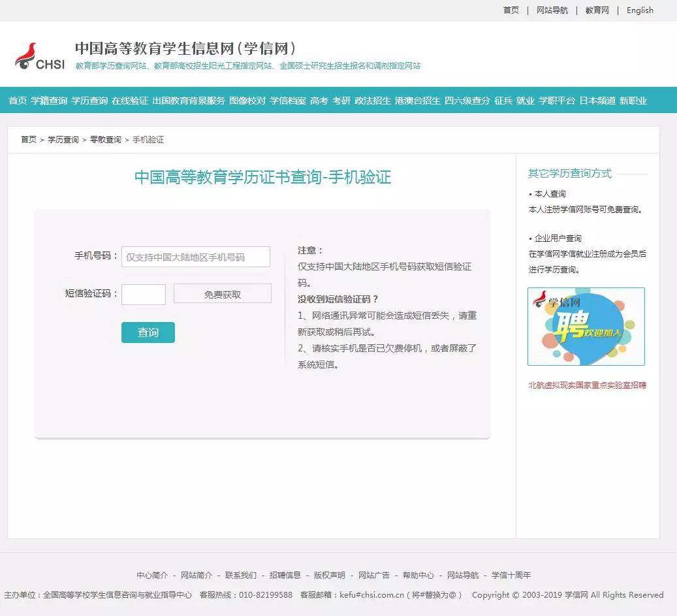Open 帮助中心 in the footer
This screenshot has width=677, height=616.
pos(419,575)
